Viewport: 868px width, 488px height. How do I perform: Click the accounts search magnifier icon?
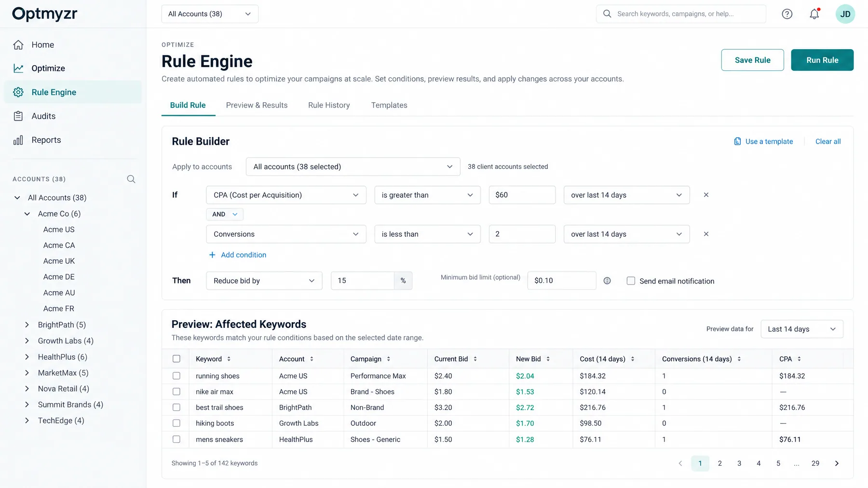pos(131,179)
